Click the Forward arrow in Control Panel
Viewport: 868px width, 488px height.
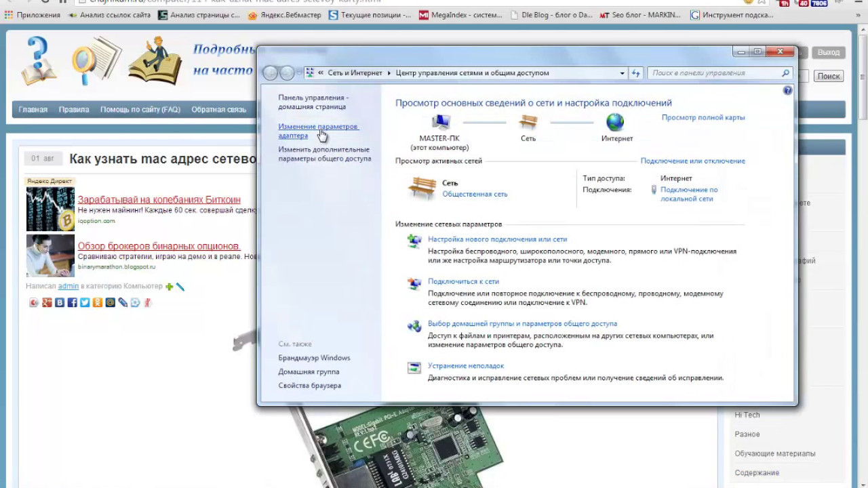coord(287,73)
